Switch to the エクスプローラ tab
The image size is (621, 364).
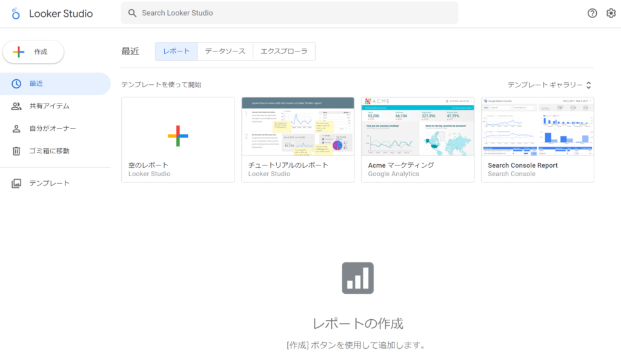pyautogui.click(x=284, y=51)
